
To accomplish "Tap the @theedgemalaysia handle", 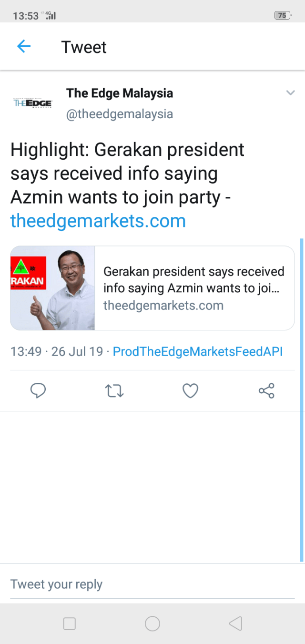I will tap(119, 114).
